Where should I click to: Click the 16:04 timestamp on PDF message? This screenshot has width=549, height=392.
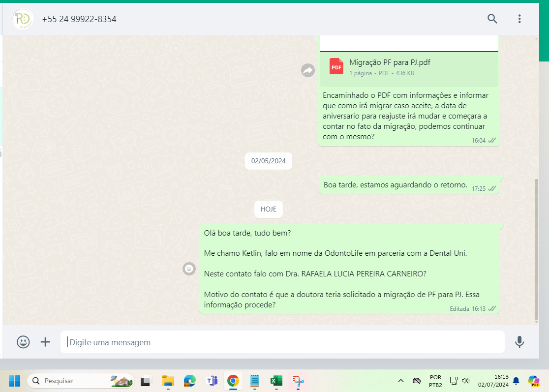478,140
